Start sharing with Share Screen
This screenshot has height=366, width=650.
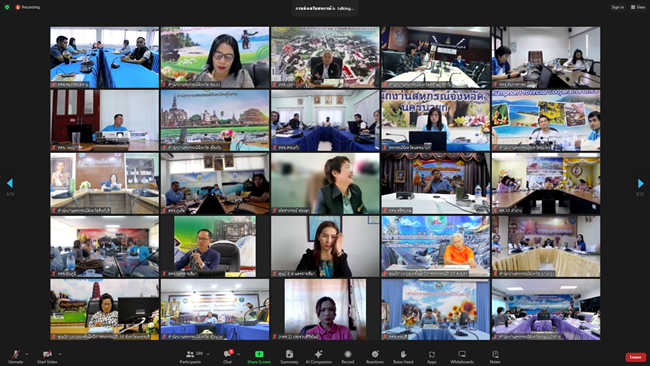259,357
